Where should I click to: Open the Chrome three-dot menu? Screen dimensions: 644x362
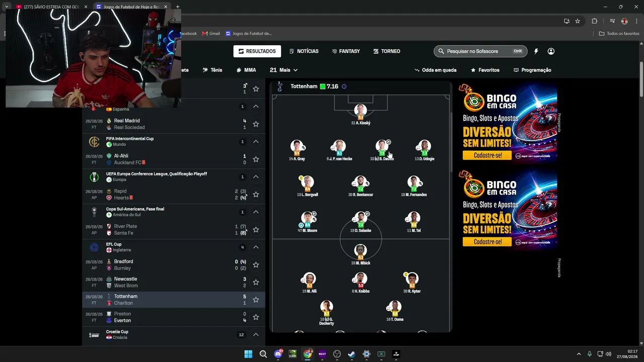pos(636,21)
